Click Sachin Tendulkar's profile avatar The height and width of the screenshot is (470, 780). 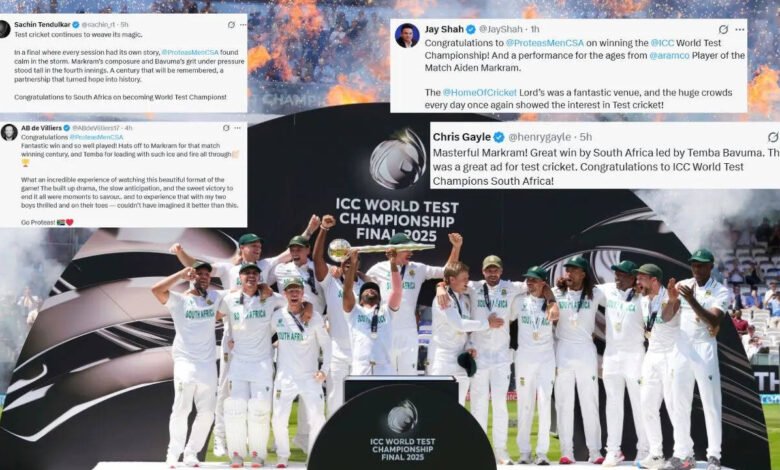pyautogui.click(x=4, y=29)
